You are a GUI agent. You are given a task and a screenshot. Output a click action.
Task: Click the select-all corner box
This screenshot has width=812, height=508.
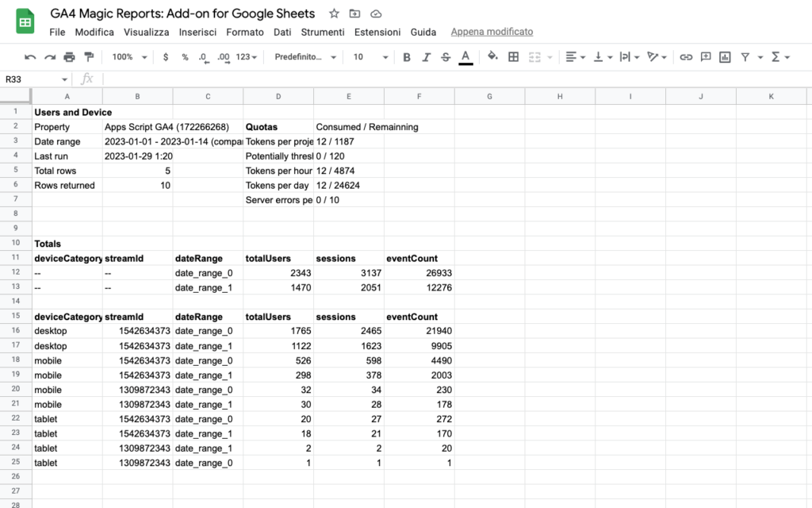16,96
